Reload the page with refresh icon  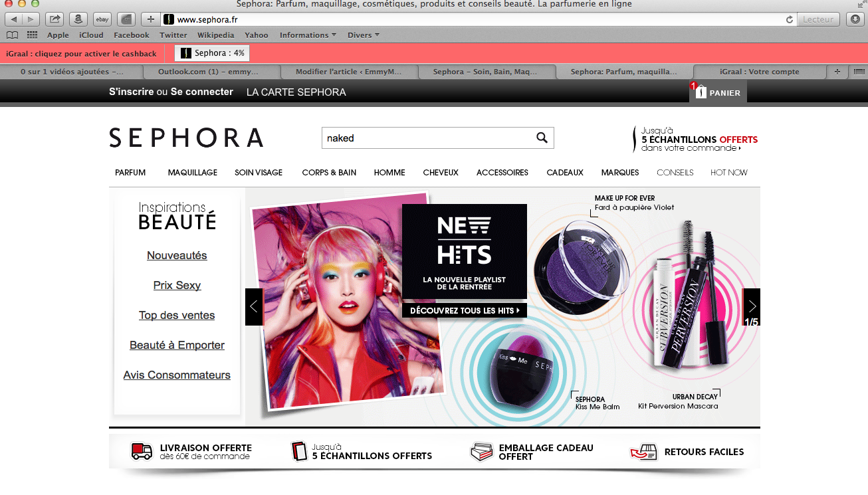[789, 19]
